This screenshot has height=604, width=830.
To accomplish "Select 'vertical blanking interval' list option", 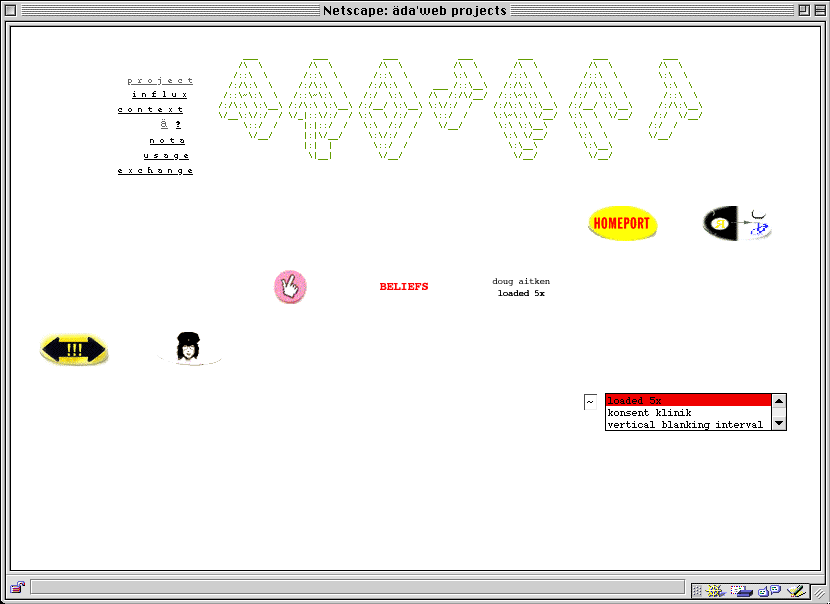I will [685, 425].
